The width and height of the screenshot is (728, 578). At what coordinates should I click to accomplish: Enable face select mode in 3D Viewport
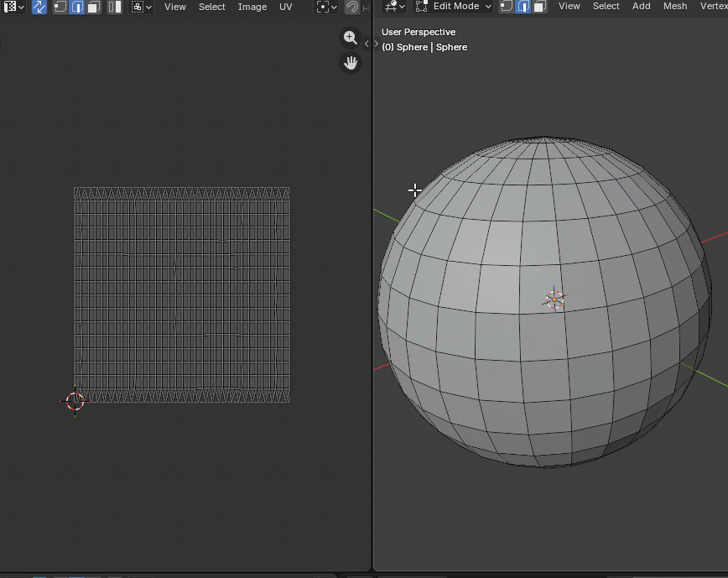coord(539,6)
